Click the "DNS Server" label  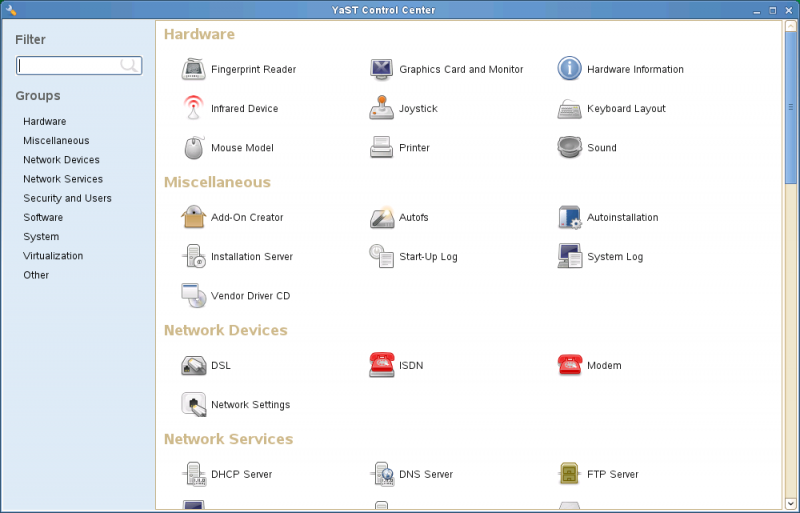[426, 474]
